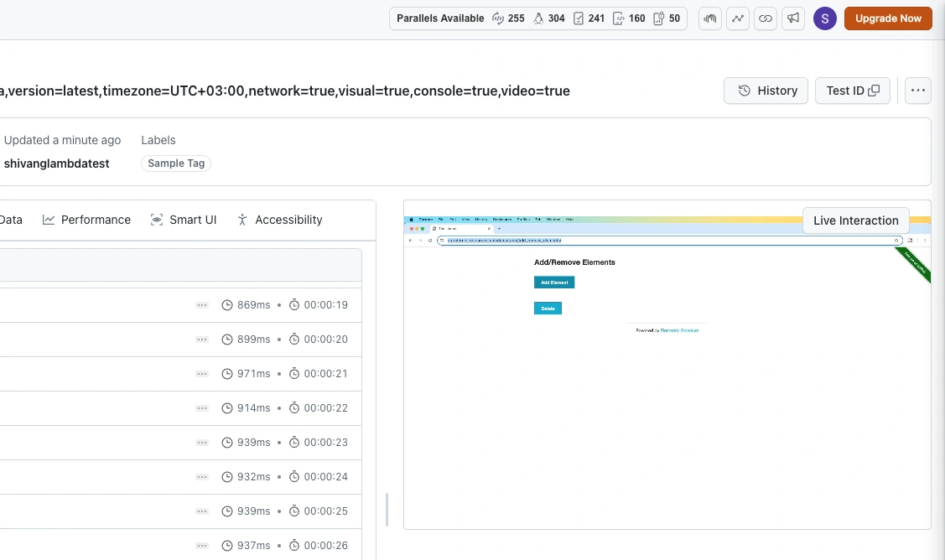Screen dimensions: 945x560
Task: Open options for the 914ms command row
Action: pyautogui.click(x=202, y=408)
